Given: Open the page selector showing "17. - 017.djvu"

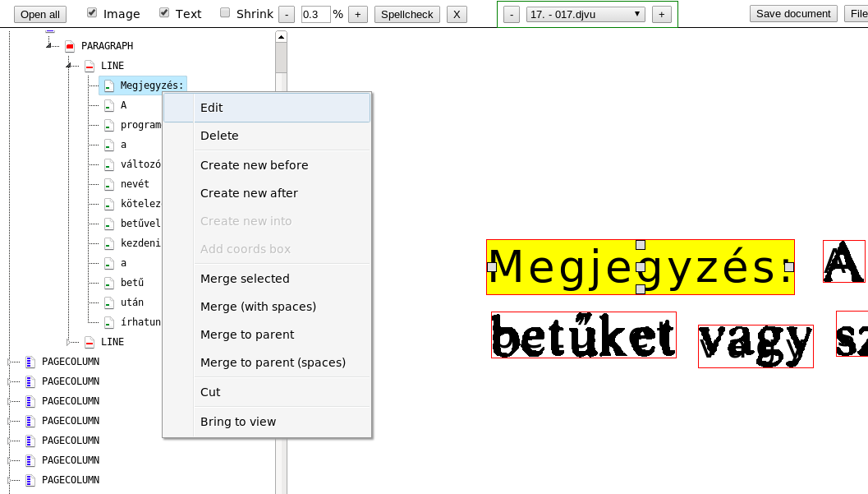Looking at the screenshot, I should coord(586,13).
